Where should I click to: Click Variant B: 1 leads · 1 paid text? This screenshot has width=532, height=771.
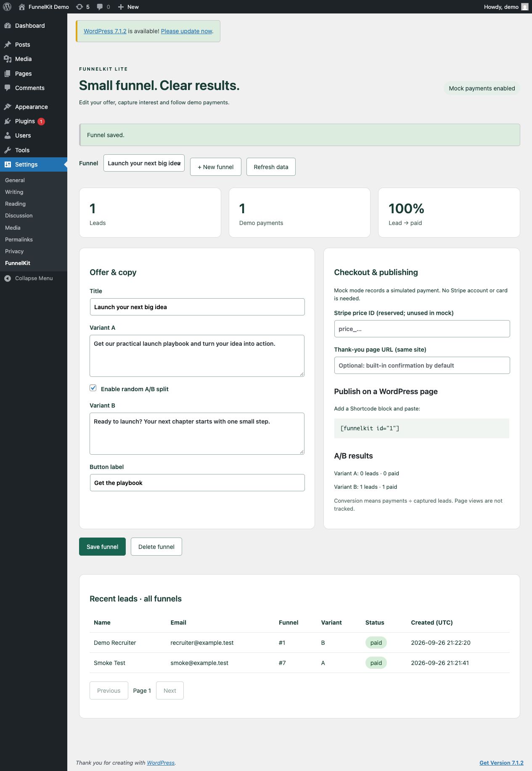365,487
